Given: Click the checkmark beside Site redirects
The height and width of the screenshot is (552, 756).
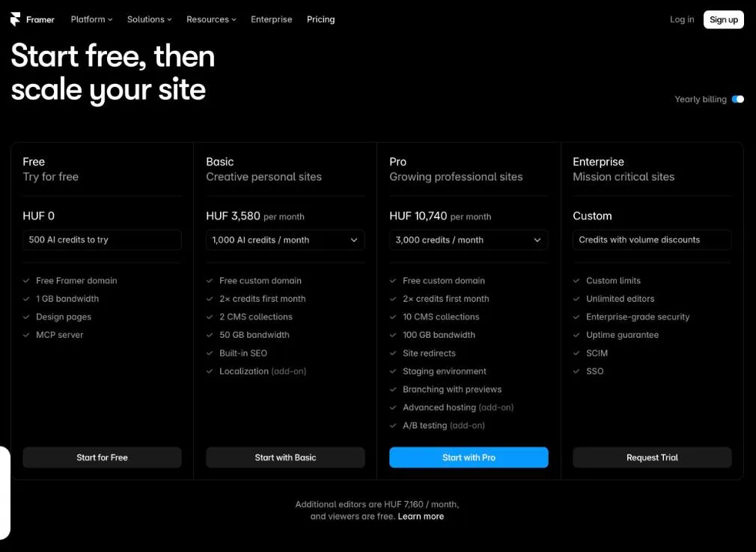Looking at the screenshot, I should tap(393, 354).
